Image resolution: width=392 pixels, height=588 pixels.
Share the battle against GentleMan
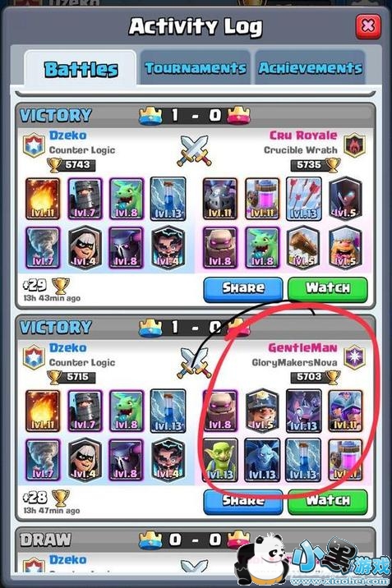point(243,501)
